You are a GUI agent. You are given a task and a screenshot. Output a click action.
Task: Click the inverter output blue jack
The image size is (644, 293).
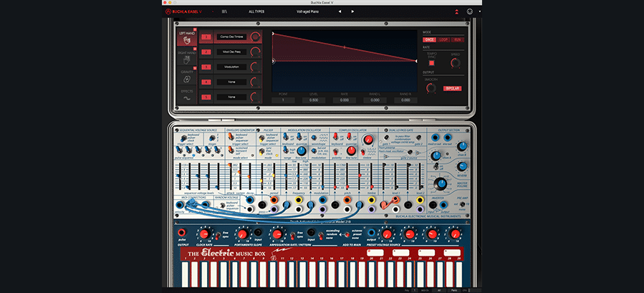(443, 205)
